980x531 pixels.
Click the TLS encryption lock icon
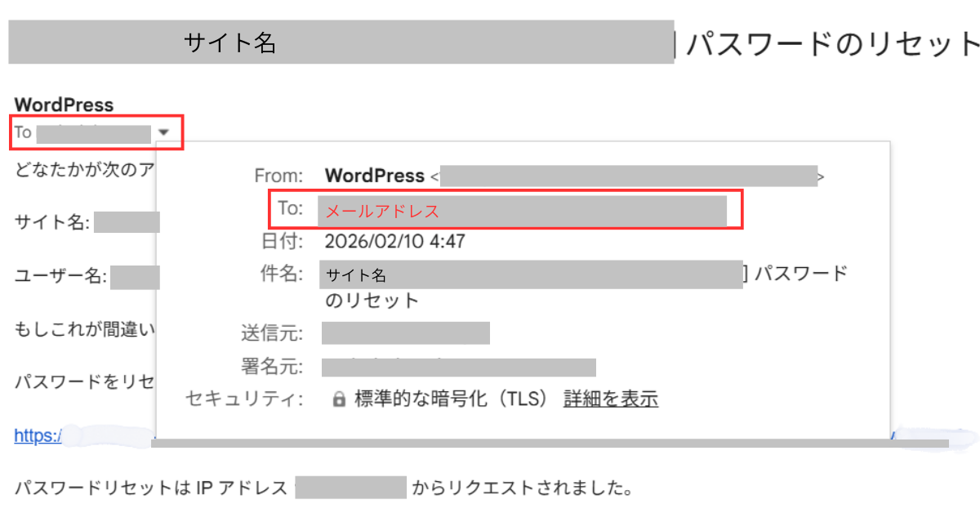click(339, 399)
